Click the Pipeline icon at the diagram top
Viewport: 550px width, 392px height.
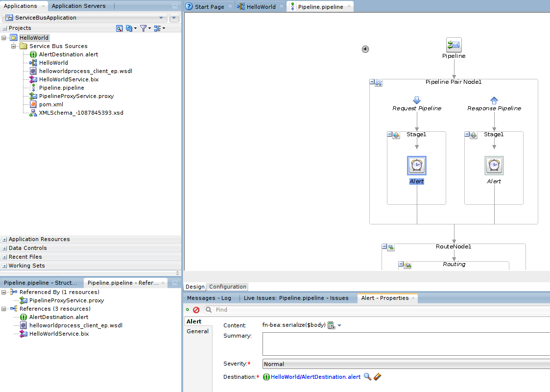click(x=454, y=45)
